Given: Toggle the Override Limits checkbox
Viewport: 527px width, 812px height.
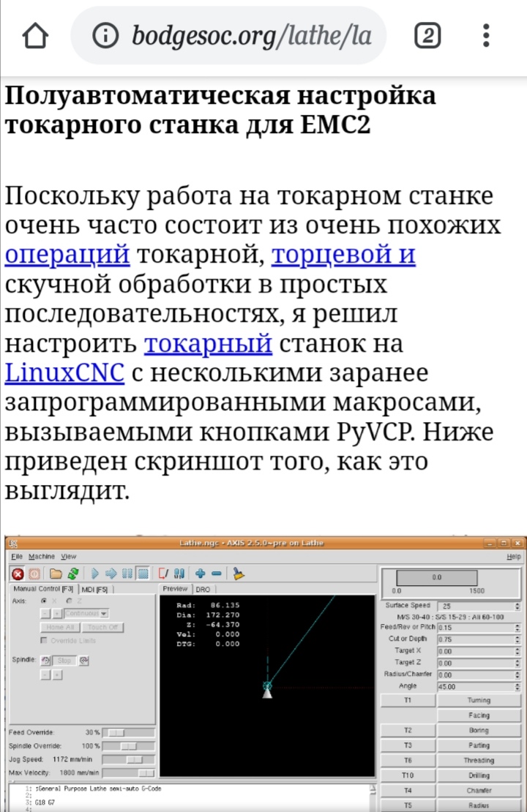Looking at the screenshot, I should click(x=44, y=641).
